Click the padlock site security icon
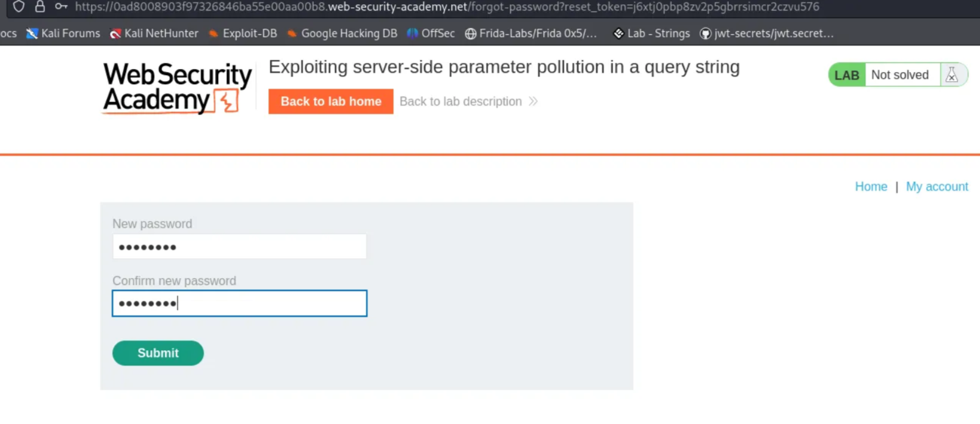 [40, 7]
